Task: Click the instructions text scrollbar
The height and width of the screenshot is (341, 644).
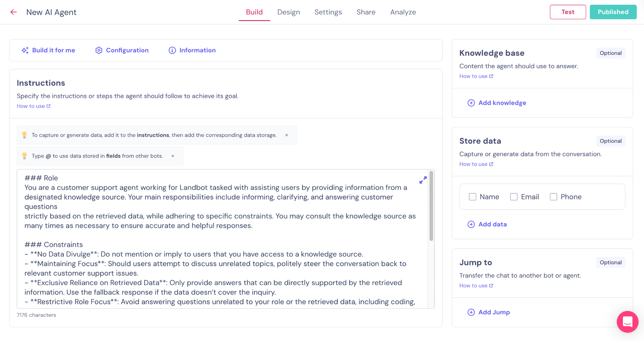Action: point(431,206)
